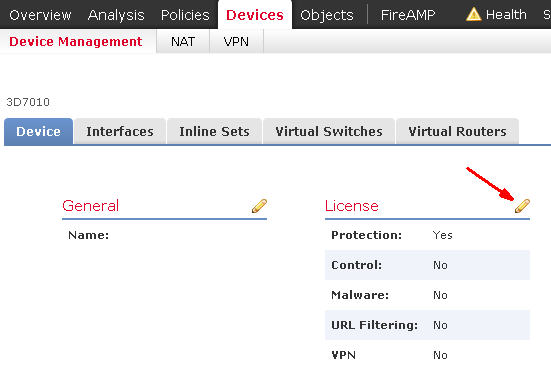Image resolution: width=551 pixels, height=372 pixels.
Task: Open the Virtual Switches tab
Action: coord(329,131)
